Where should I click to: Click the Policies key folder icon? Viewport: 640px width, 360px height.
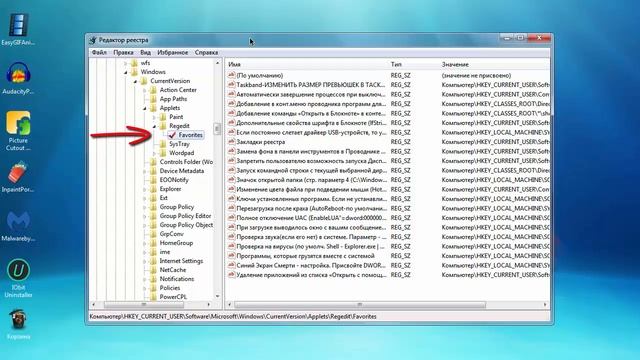coord(153,288)
